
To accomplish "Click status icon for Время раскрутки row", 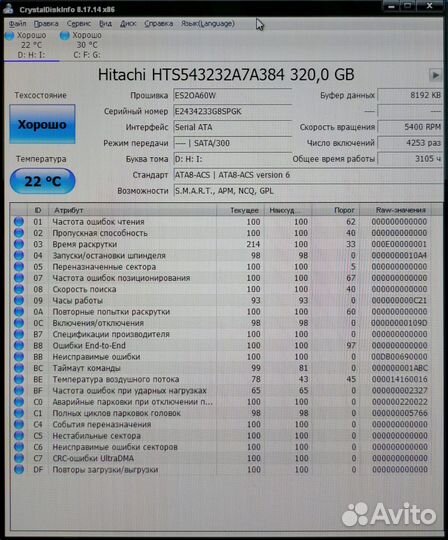I will 19,244.
